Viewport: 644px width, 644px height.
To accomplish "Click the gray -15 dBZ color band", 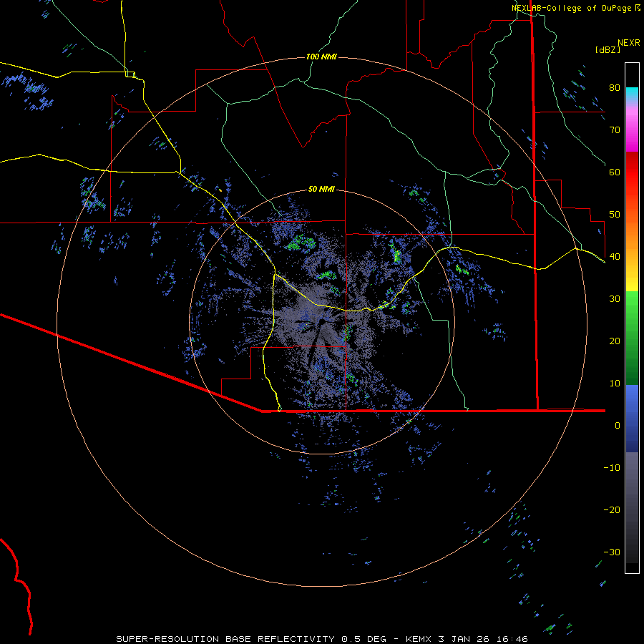I will 632,489.
